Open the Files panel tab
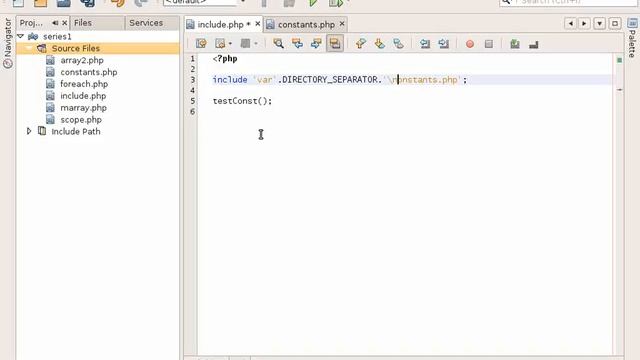640x360 pixels. point(83,23)
